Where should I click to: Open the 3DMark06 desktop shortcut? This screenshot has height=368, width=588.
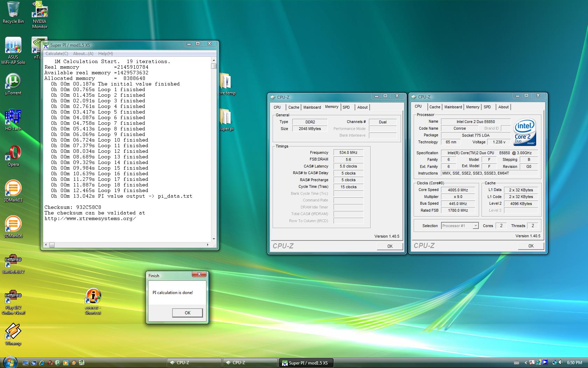tap(13, 227)
